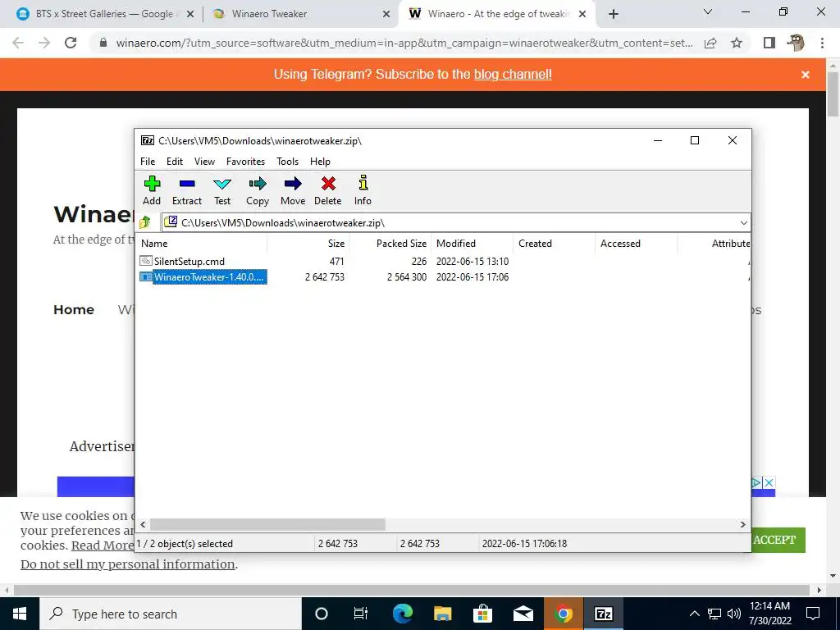The width and height of the screenshot is (840, 630).
Task: Click the 7-Zip horizontal scrollbar thumb
Action: [x=267, y=524]
